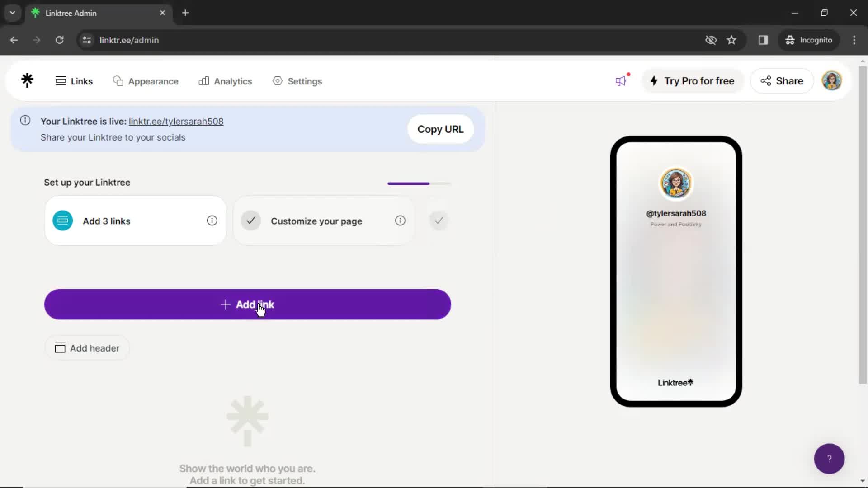Screen dimensions: 868x488
Task: Check the Add header checkbox
Action: click(x=60, y=348)
